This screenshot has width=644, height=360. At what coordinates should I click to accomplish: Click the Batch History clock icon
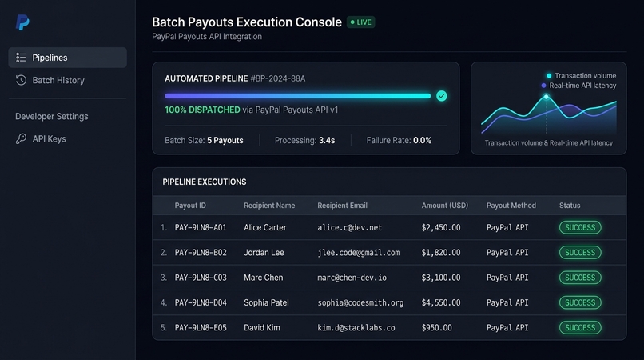(21, 80)
